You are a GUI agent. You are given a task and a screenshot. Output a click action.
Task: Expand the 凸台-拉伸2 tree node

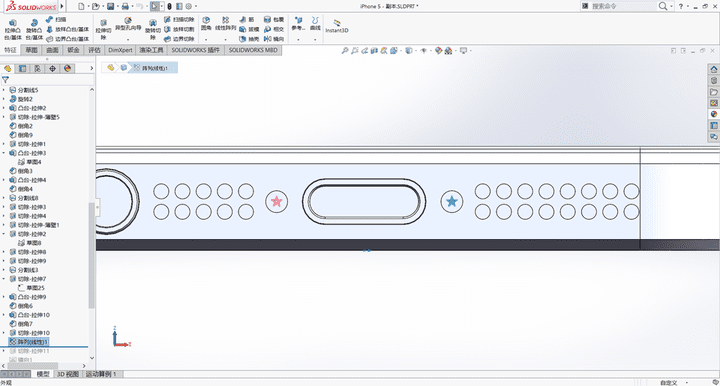4,108
